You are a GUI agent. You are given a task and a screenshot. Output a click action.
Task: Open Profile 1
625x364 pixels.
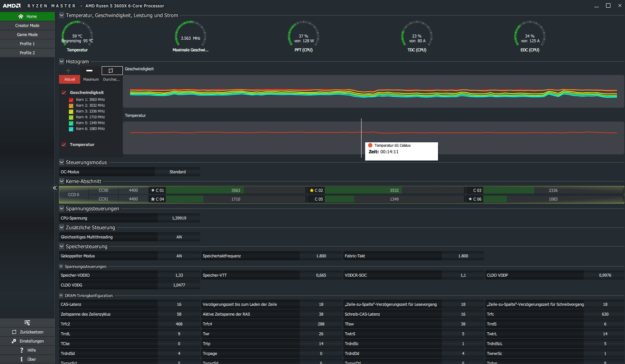coord(27,44)
